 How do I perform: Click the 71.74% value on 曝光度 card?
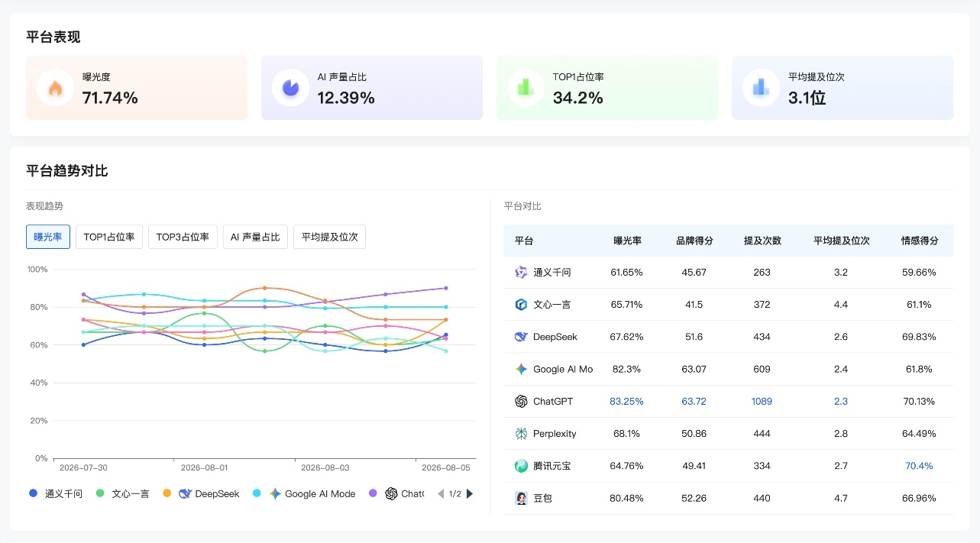pos(110,98)
